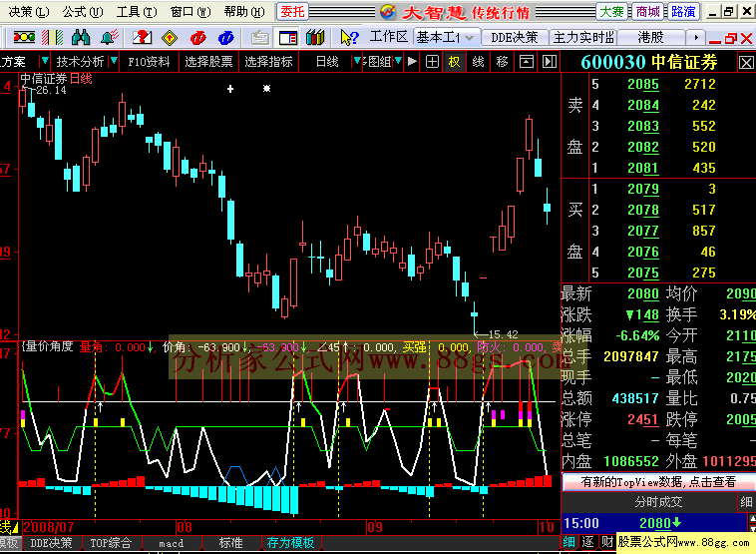Click the striped color bars toolbar icon
The height and width of the screenshot is (554, 756).
click(x=52, y=37)
